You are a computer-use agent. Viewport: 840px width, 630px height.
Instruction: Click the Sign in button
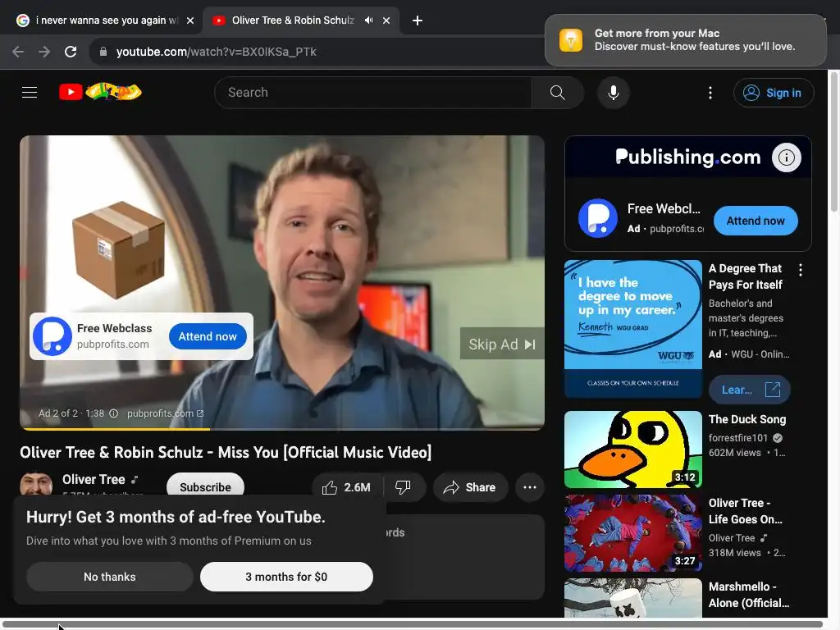click(773, 93)
